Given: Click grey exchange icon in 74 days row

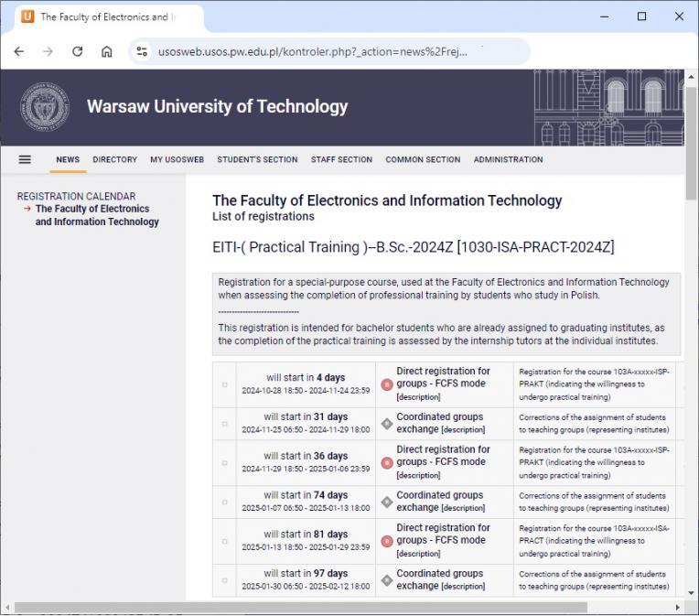Looking at the screenshot, I should click(387, 502).
